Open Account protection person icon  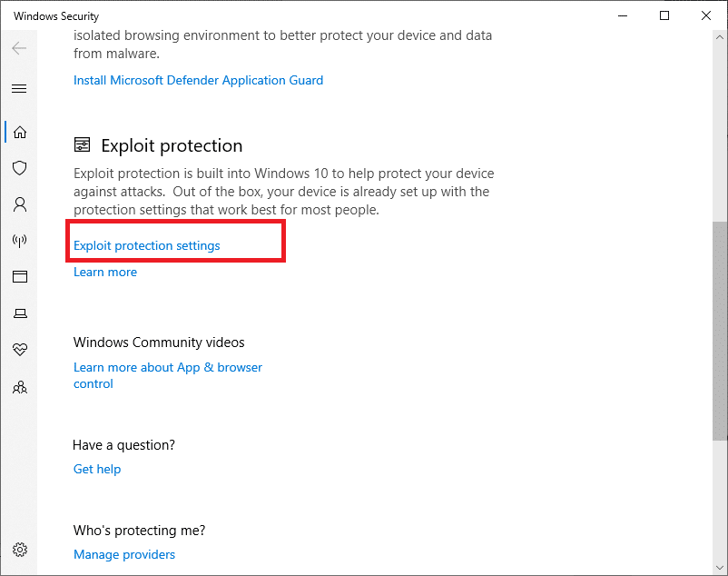tap(19, 204)
